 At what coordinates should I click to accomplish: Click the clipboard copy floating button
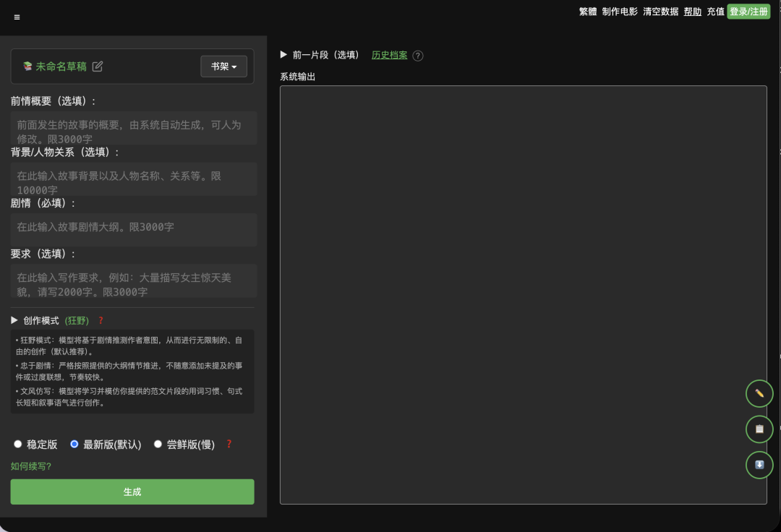pos(759,429)
